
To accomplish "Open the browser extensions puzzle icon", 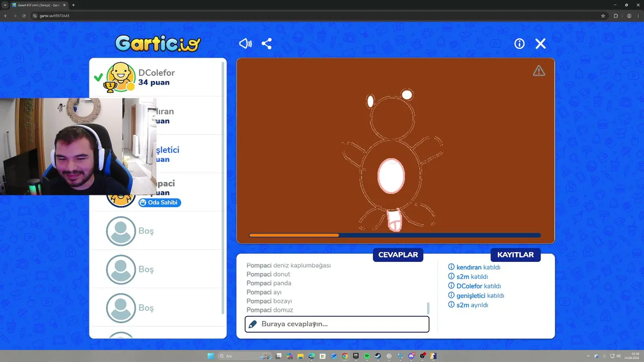I will click(x=615, y=16).
